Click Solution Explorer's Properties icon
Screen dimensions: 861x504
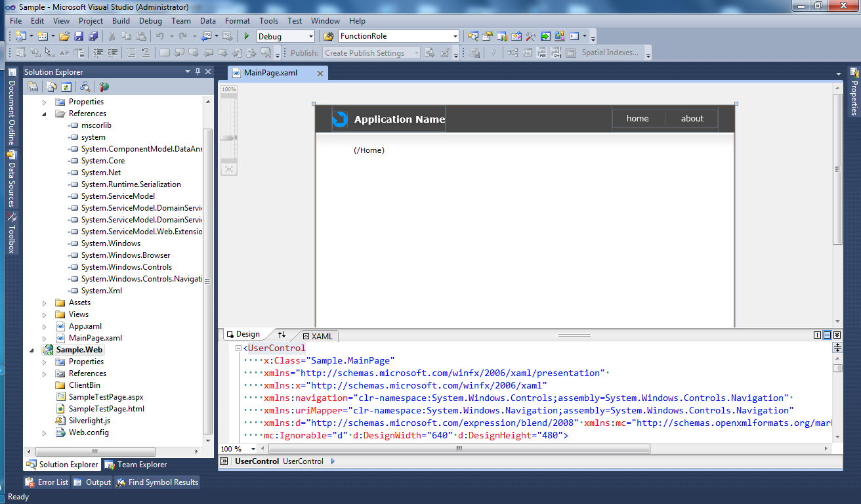33,86
